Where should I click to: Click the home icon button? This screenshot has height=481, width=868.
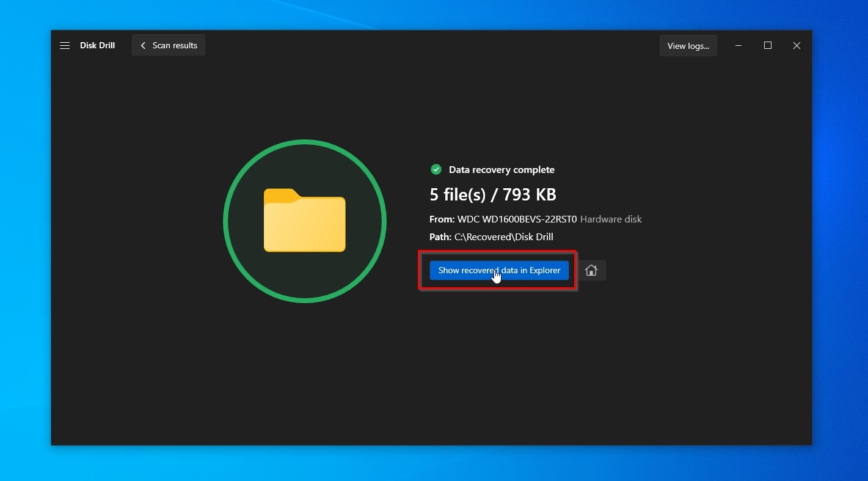(x=591, y=270)
